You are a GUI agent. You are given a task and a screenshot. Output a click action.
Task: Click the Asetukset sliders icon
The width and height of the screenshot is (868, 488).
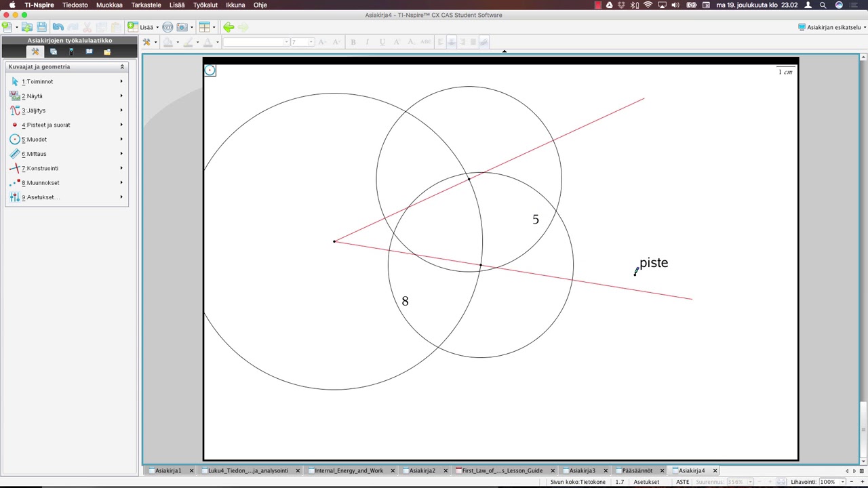(x=15, y=197)
